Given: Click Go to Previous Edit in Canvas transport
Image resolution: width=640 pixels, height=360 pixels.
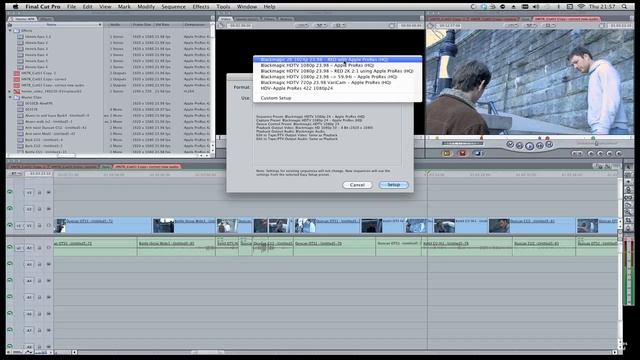Looking at the screenshot, I should (510, 144).
